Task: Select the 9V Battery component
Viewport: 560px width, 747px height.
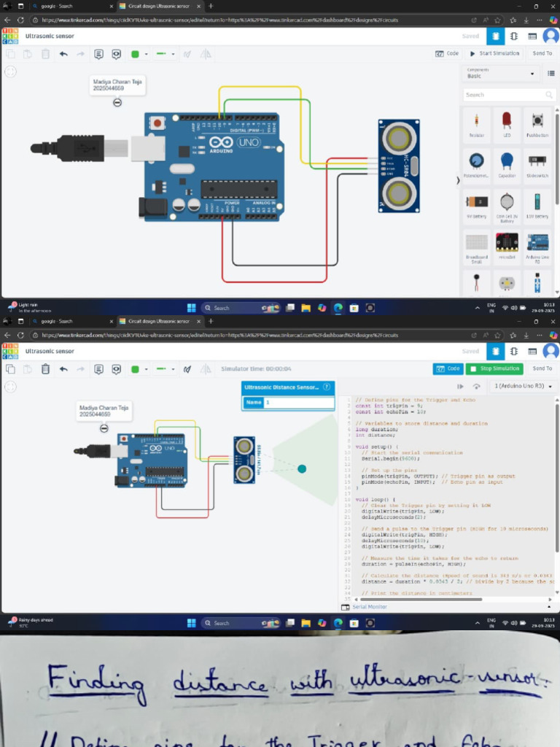Action: click(477, 206)
